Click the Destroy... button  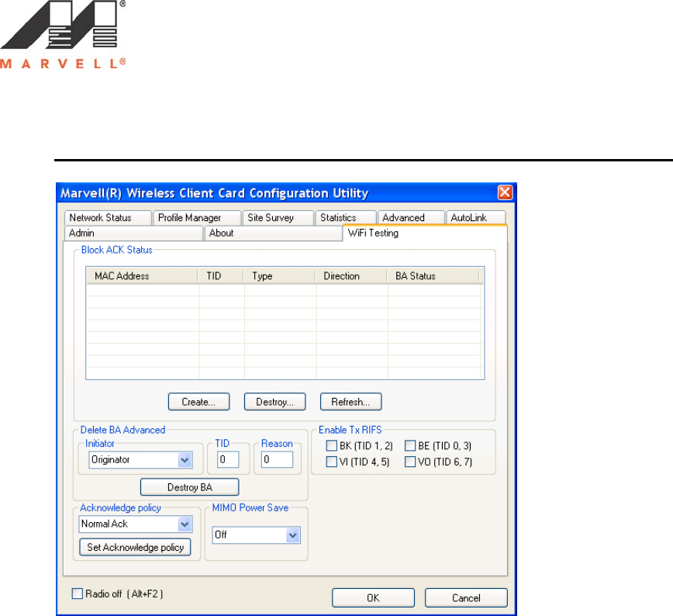(x=274, y=402)
